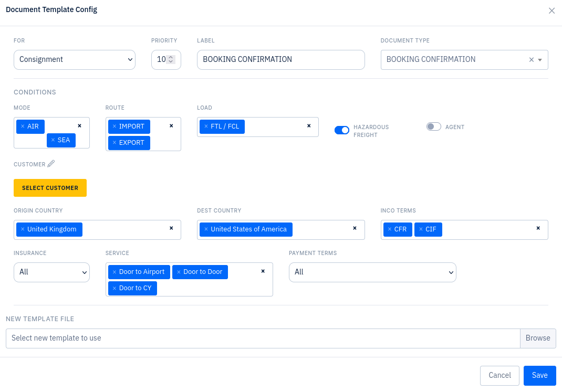Remove United Kingdom from Origin Country
This screenshot has width=562, height=392.
click(23, 229)
